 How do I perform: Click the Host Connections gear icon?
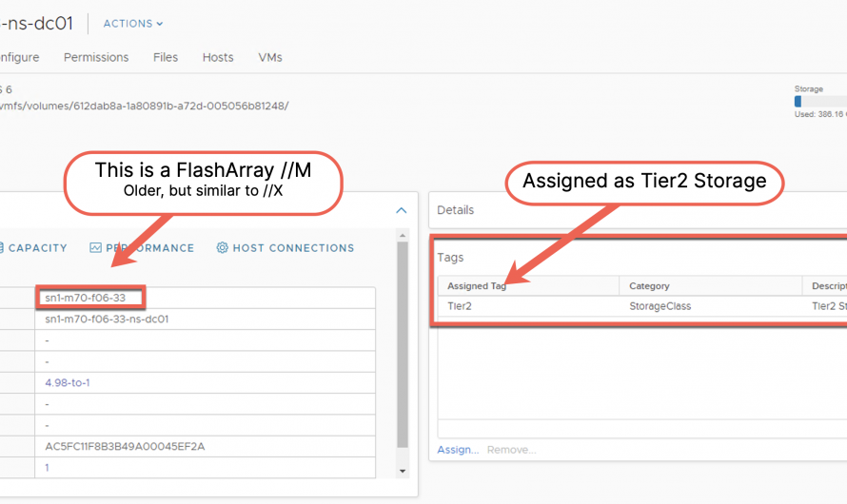tap(222, 248)
